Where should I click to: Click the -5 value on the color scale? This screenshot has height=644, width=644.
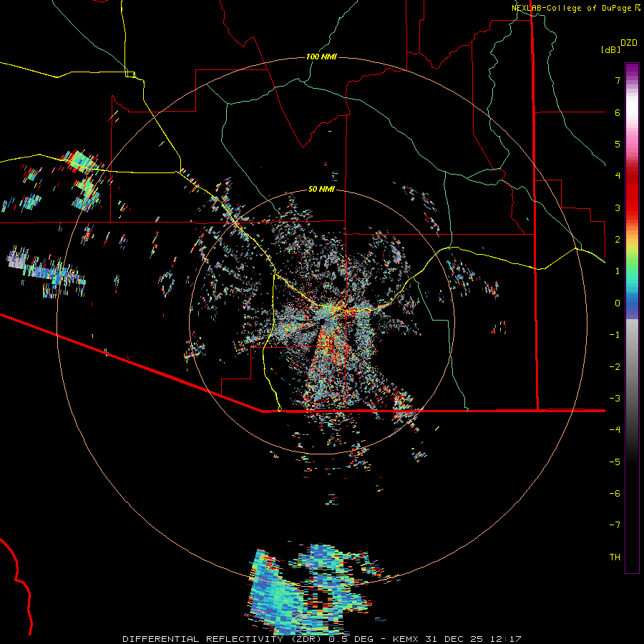tap(615, 462)
